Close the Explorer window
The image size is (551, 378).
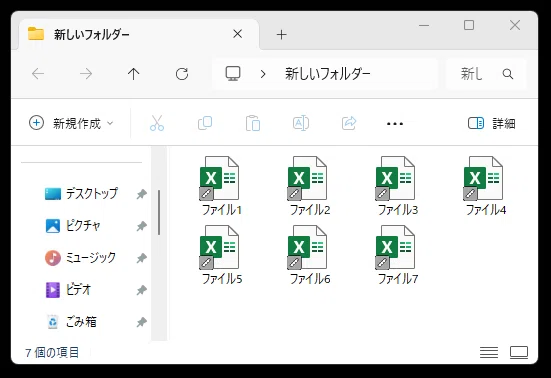tap(515, 25)
